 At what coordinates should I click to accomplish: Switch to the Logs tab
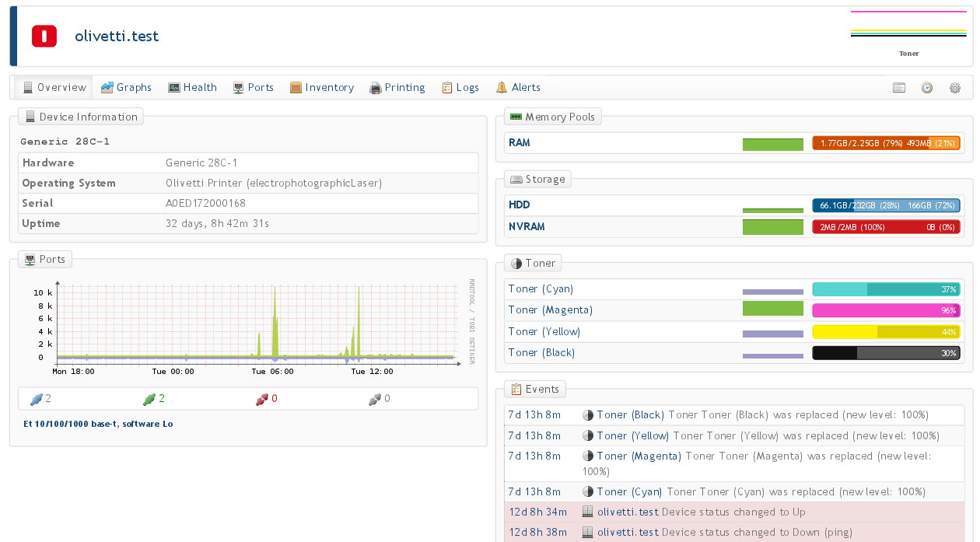(460, 87)
